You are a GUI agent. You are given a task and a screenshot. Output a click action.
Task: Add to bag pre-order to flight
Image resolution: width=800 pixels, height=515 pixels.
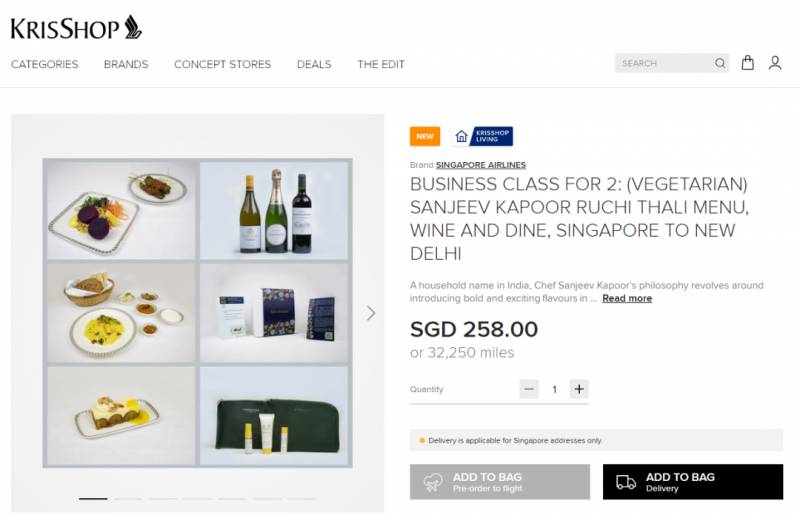point(500,482)
